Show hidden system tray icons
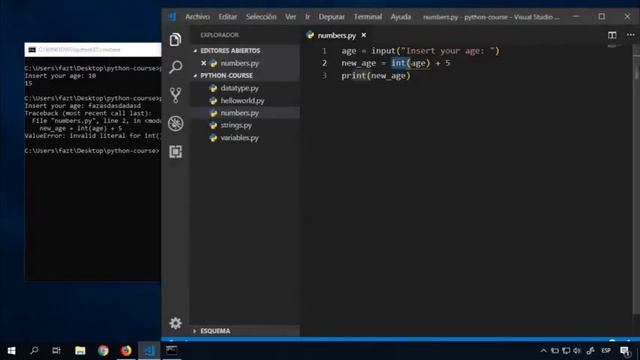This screenshot has width=640, height=360. pyautogui.click(x=543, y=351)
